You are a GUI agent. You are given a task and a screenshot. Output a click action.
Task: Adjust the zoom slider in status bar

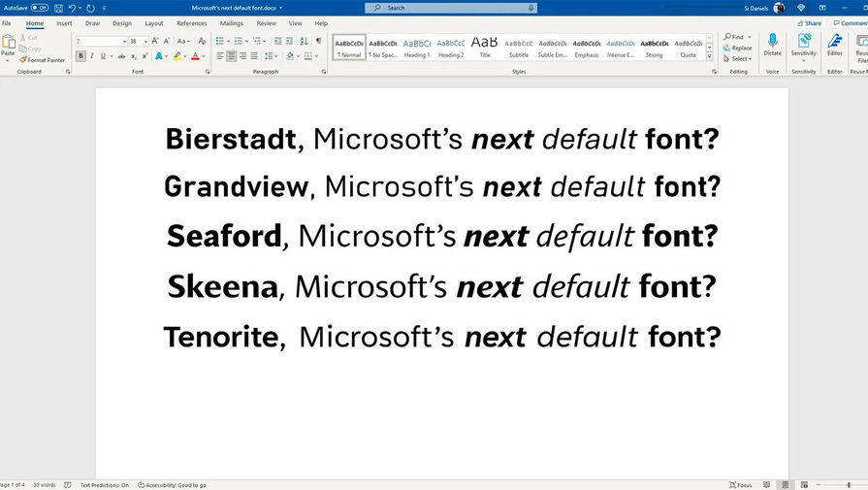(849, 485)
